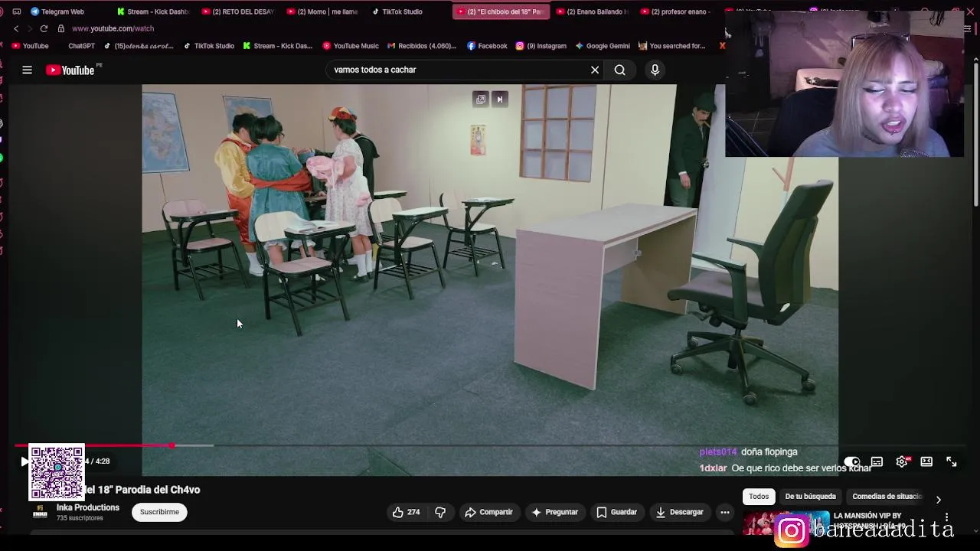Switch to Telegram Web tab
Viewport: 980px width, 551px height.
point(57,11)
